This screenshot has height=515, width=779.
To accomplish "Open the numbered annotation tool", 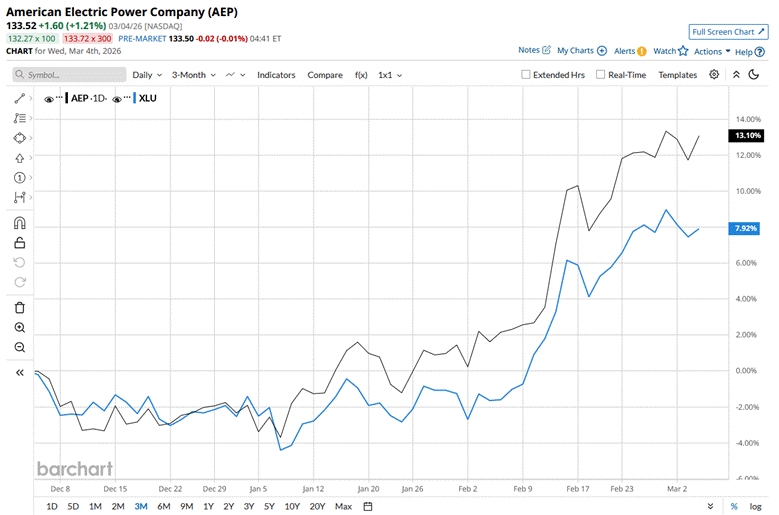I will pyautogui.click(x=20, y=177).
